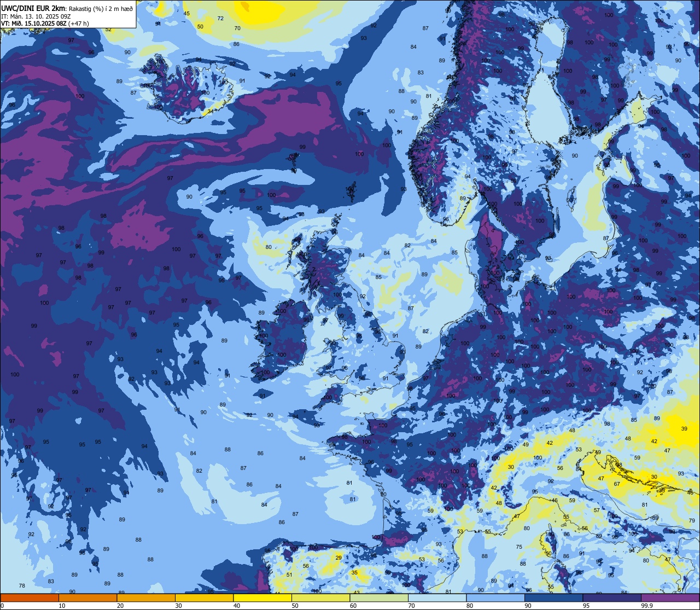Click the legend tick label 80
The width and height of the screenshot is (700, 610).
coord(470,606)
